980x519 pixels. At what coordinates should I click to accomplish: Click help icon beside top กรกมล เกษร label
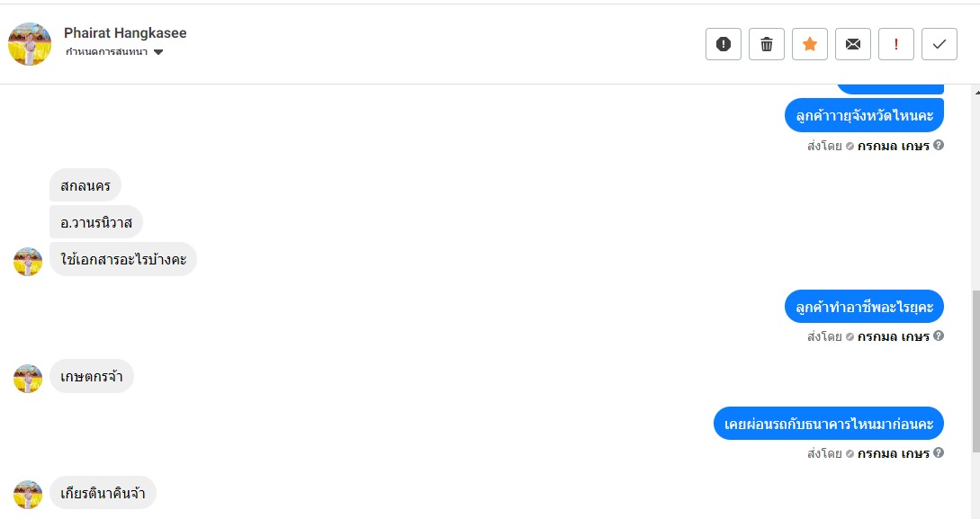coord(939,145)
